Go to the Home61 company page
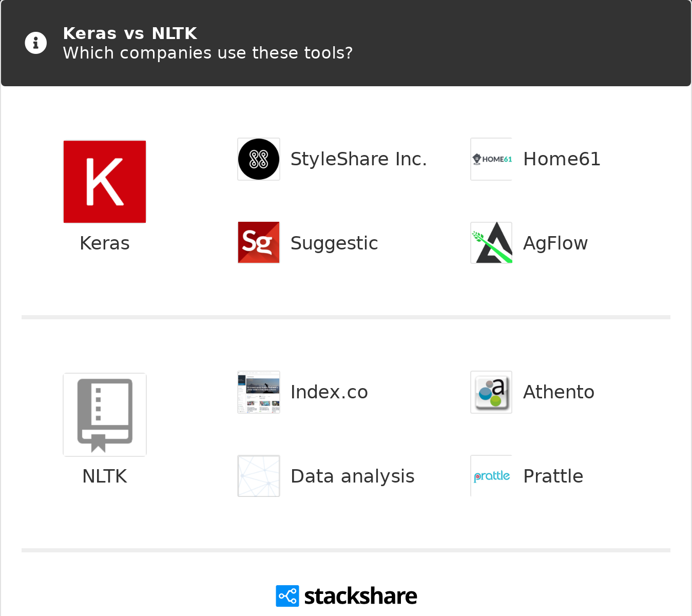 click(562, 159)
